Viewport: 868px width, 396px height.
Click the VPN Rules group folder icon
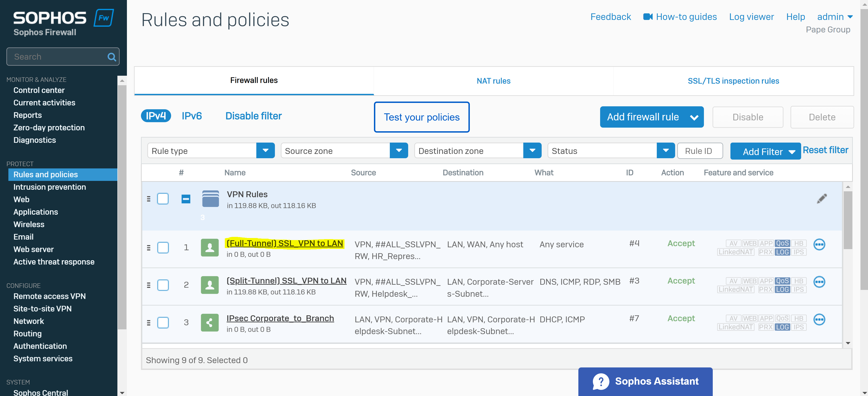211,199
